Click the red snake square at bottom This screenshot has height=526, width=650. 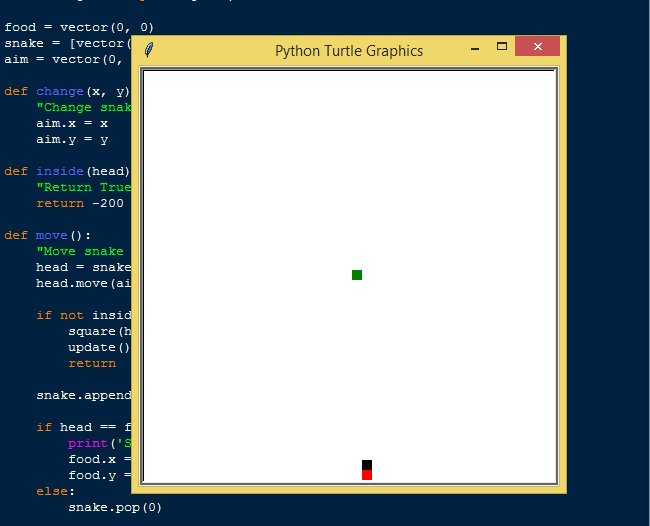click(367, 475)
